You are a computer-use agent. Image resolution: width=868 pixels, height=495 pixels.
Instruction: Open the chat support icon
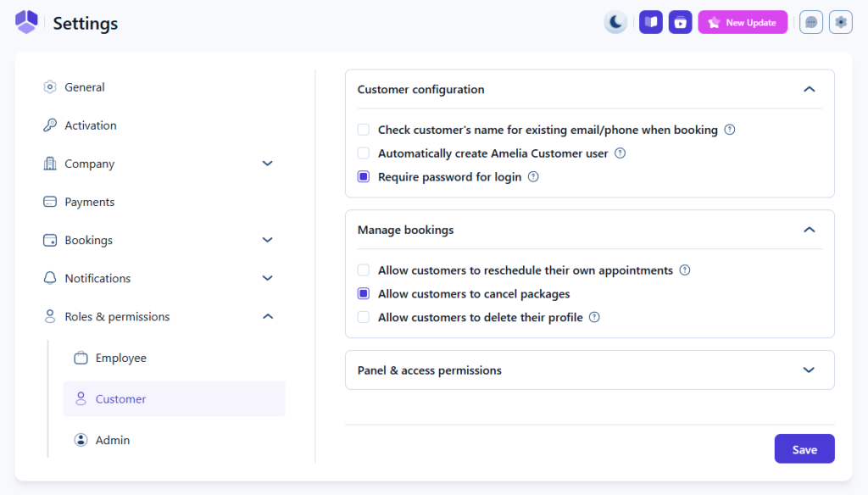tap(811, 22)
